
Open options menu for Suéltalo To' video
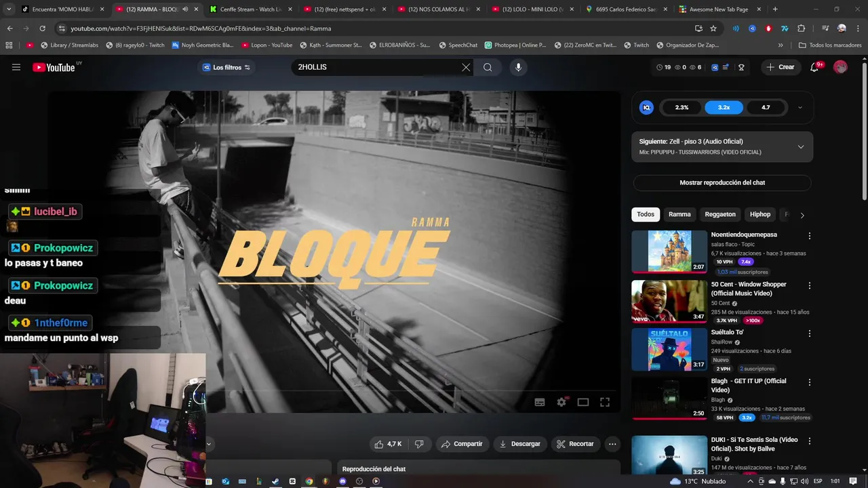[x=809, y=333]
